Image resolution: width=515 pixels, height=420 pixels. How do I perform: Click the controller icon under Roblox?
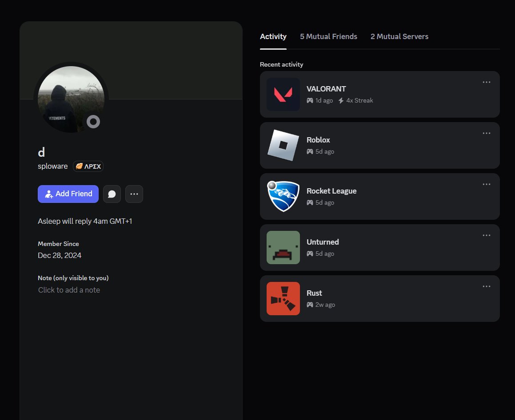310,151
